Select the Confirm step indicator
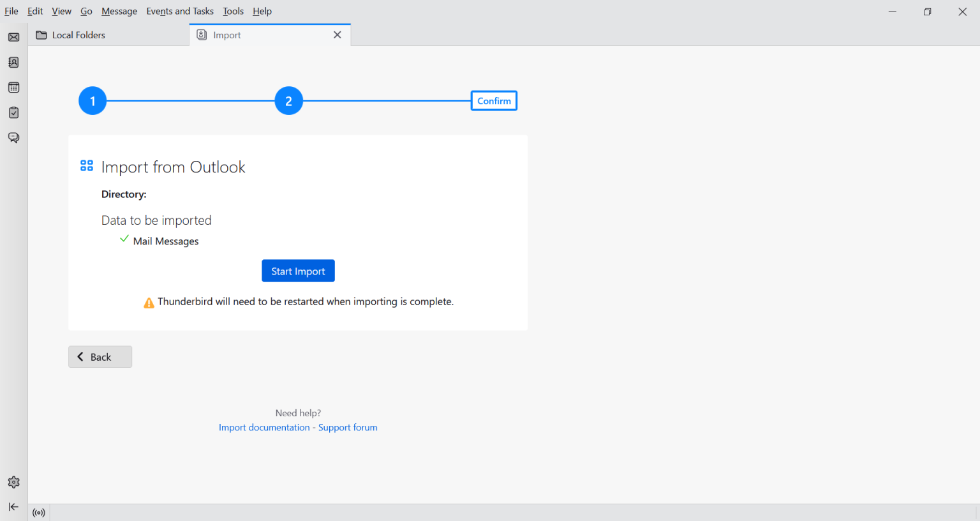This screenshot has height=521, width=980. (x=494, y=101)
